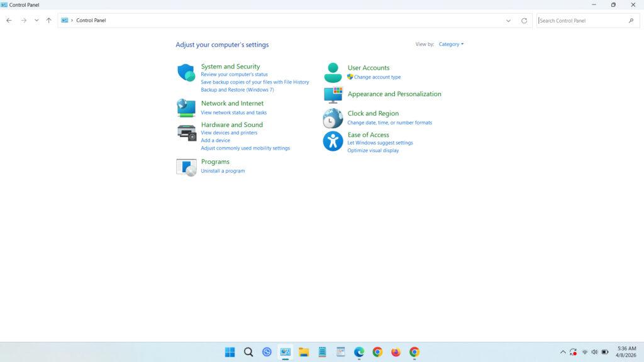
Task: Select the Appearance and Personalization icon
Action: pyautogui.click(x=333, y=96)
